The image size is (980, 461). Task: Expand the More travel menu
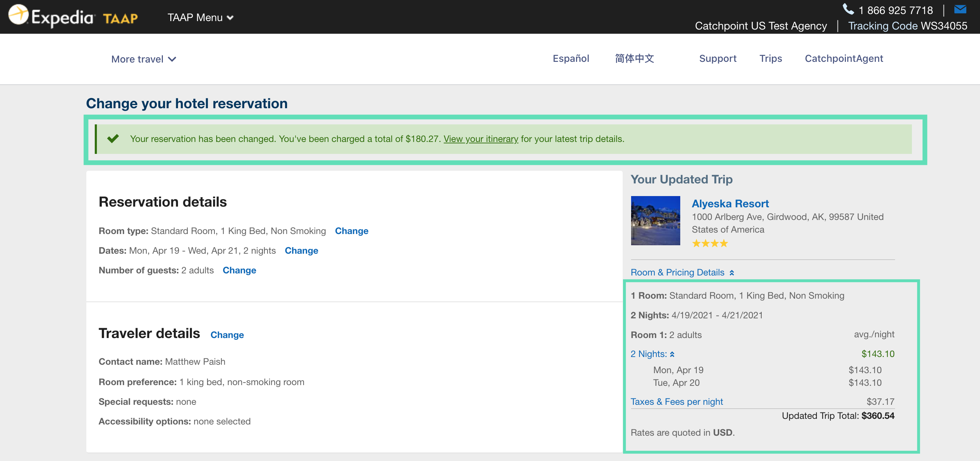(x=144, y=59)
